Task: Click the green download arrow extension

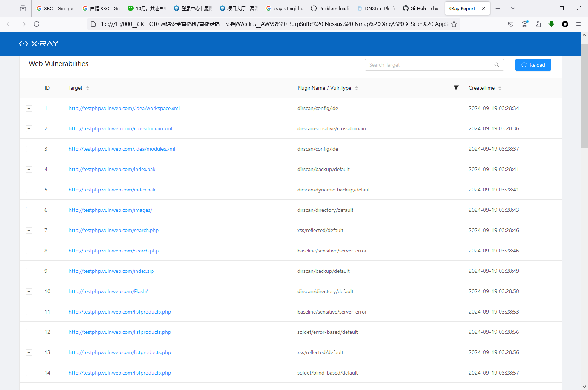Action: [551, 24]
